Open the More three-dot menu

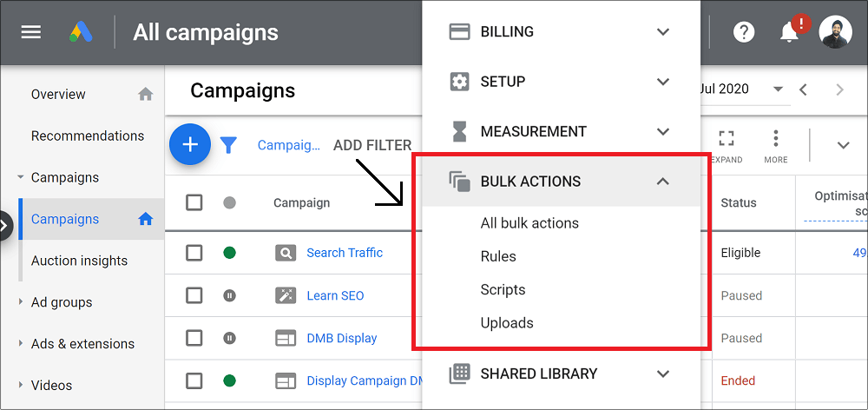[775, 144]
